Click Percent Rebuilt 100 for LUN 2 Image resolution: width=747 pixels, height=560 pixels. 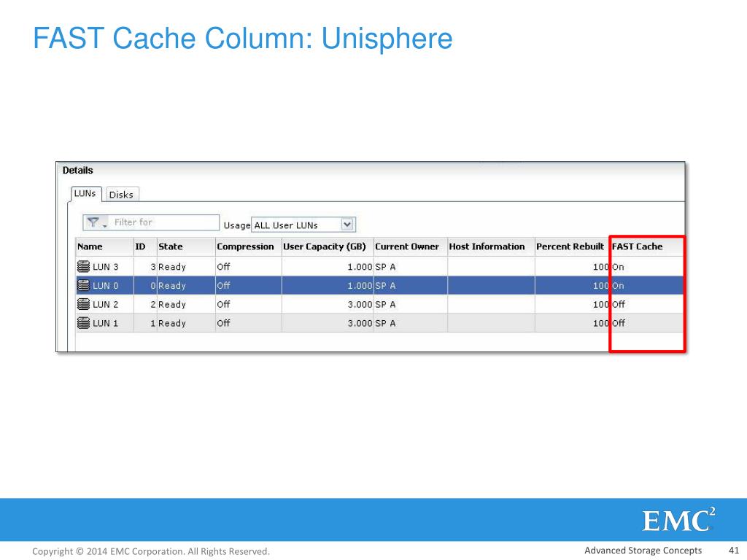[601, 305]
